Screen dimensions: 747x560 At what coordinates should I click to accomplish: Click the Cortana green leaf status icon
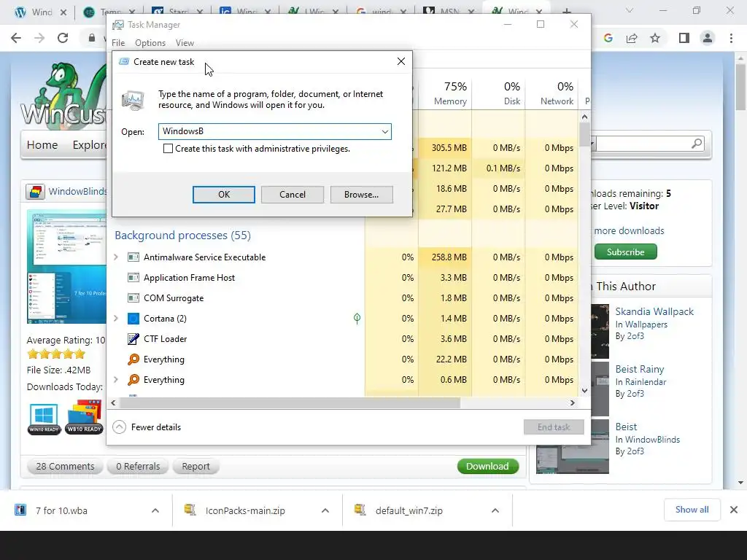tap(357, 319)
